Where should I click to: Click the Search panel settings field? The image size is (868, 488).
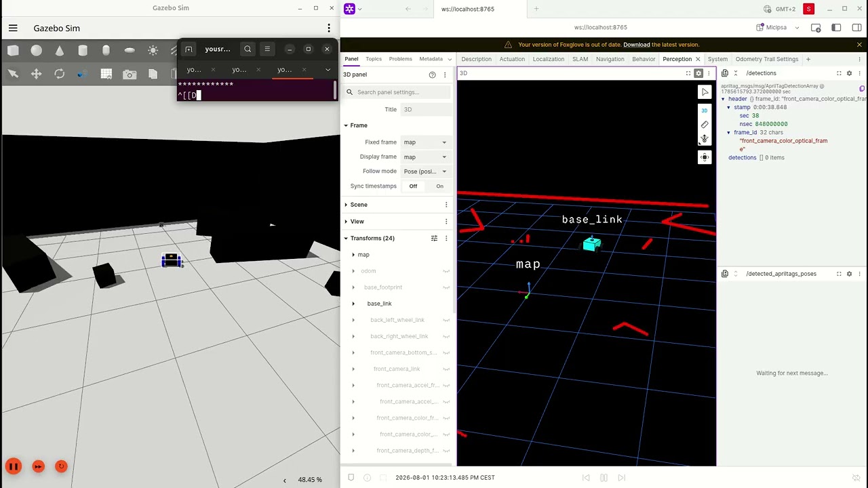(397, 92)
